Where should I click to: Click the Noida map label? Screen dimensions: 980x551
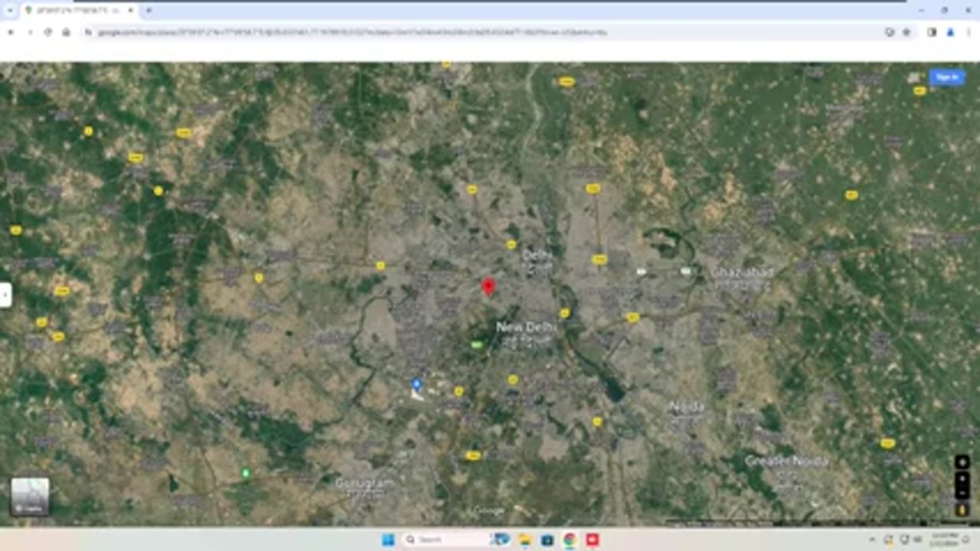[x=687, y=406]
